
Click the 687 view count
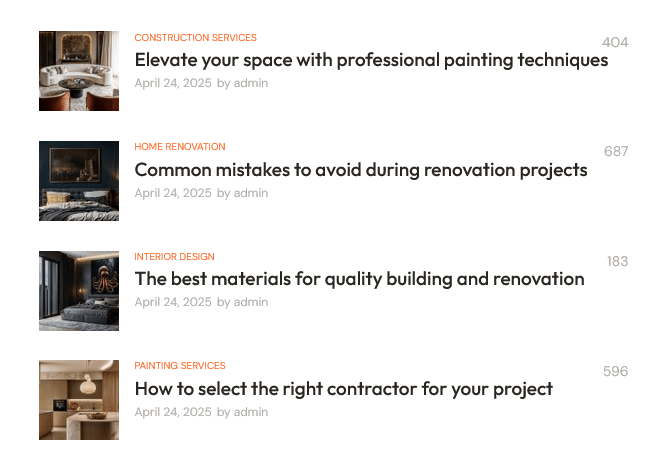click(x=616, y=151)
